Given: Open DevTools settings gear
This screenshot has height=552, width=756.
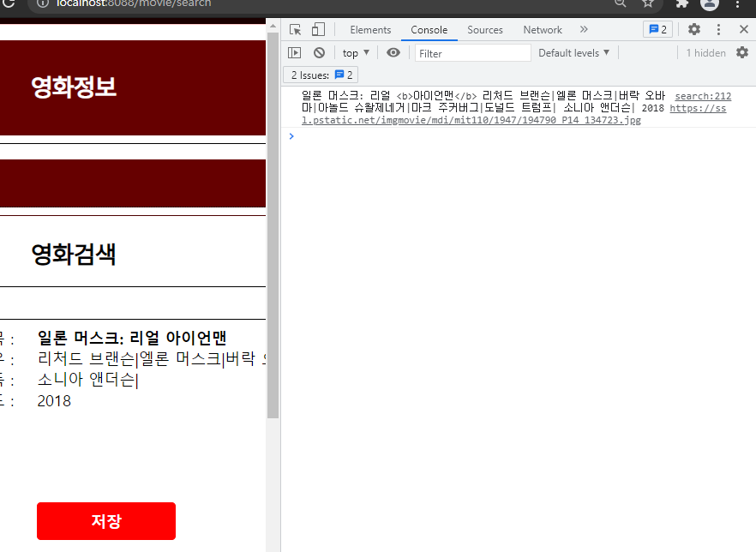Looking at the screenshot, I should click(x=693, y=29).
